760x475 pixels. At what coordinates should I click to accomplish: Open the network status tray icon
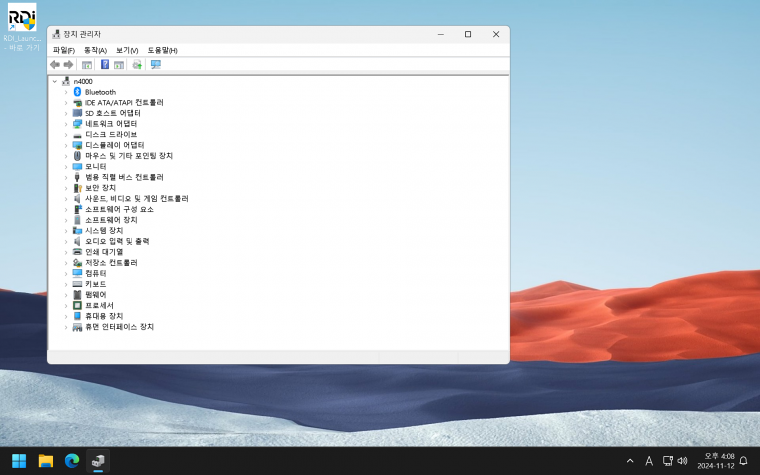pyautogui.click(x=667, y=461)
